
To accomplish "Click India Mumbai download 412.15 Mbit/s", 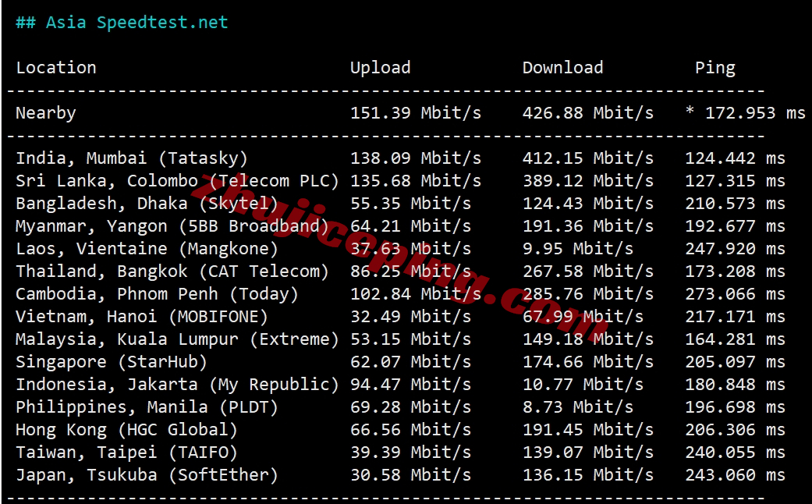I will coord(588,158).
